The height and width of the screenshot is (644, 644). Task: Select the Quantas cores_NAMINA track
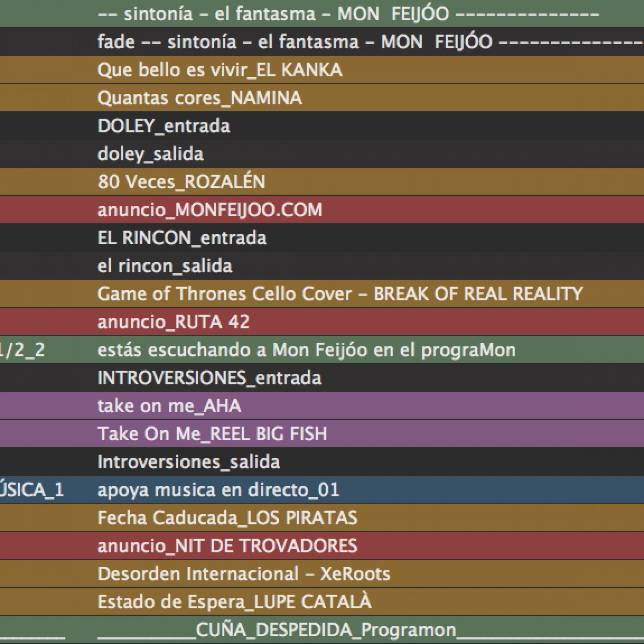[x=200, y=98]
